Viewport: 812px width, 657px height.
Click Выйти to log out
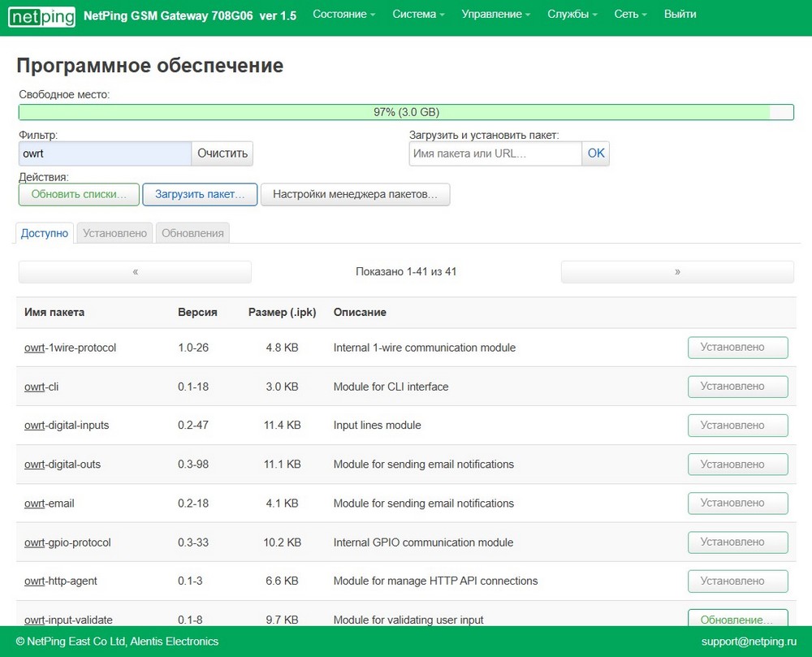[680, 15]
